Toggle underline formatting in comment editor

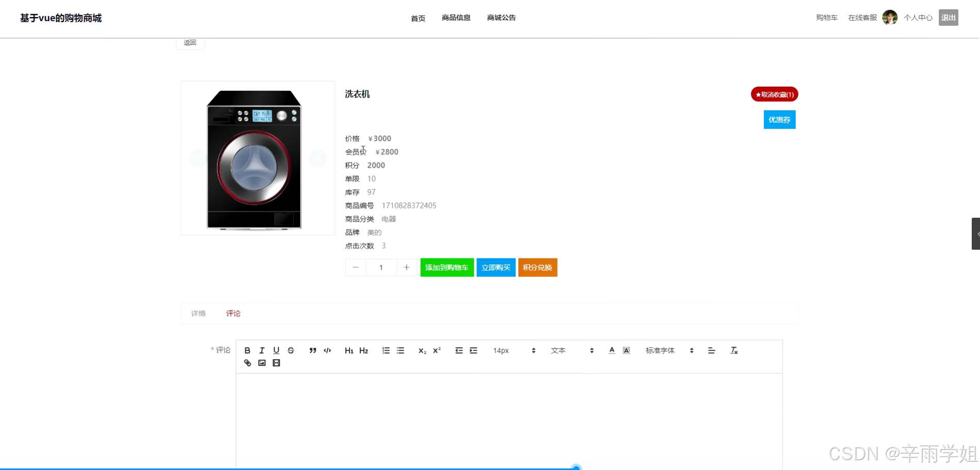tap(276, 350)
